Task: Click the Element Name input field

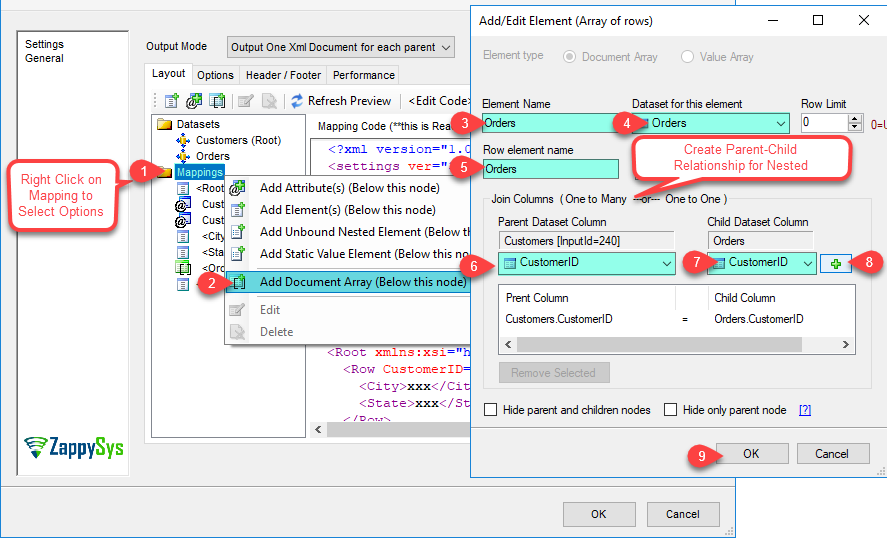Action: tap(550, 123)
